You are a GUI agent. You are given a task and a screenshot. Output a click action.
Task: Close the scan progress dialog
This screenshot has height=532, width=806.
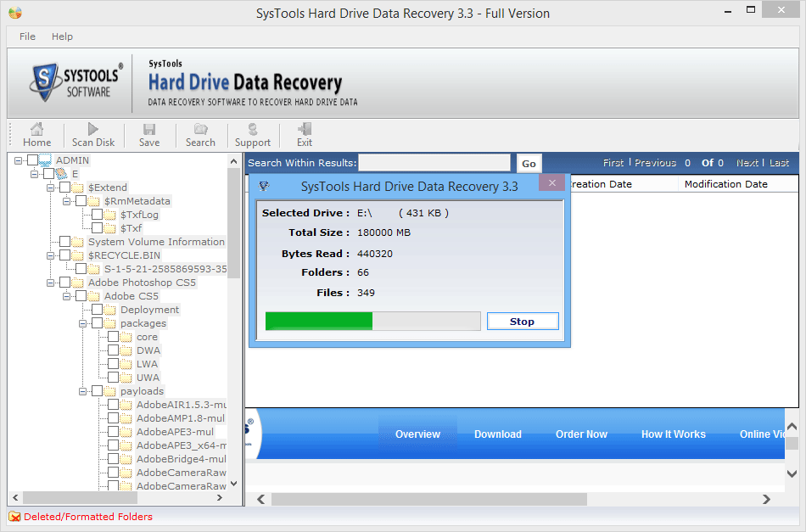pyautogui.click(x=552, y=183)
